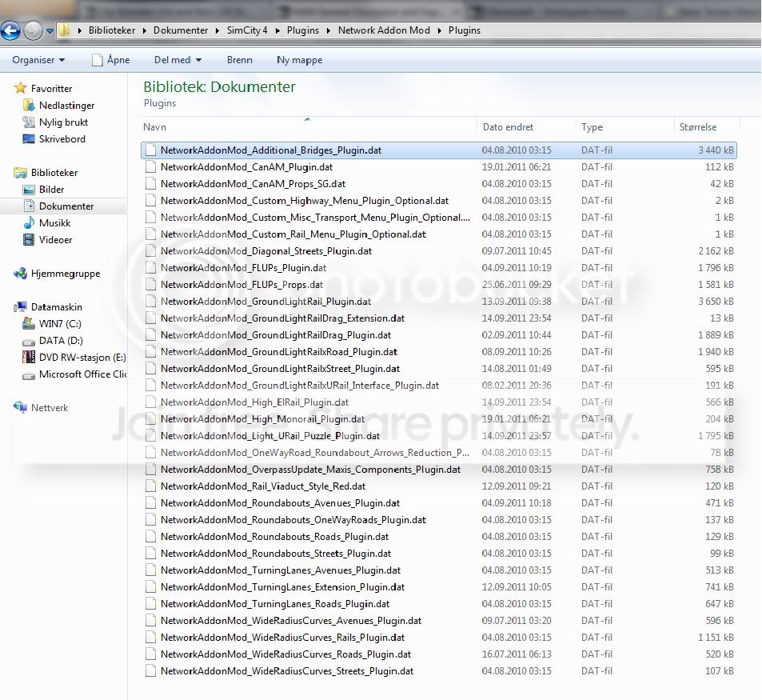Viewport: 762px width, 700px height.
Task: Sort by the Størrelse column header
Action: point(707,127)
